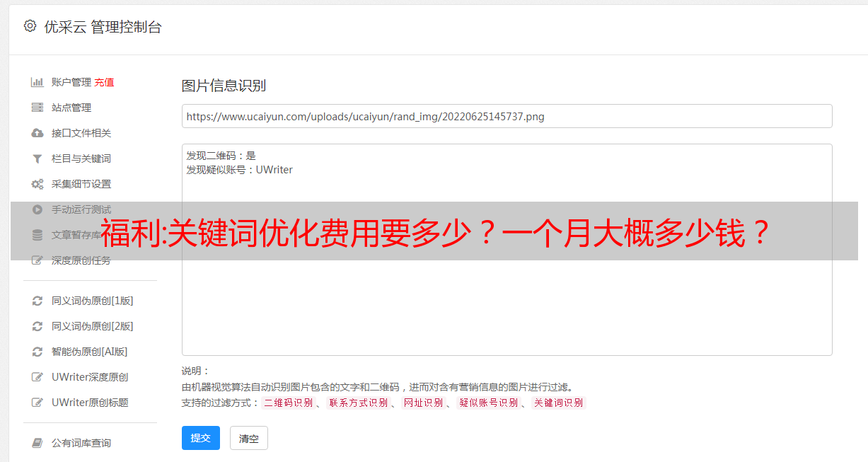Open 账户管理 in the sidebar

(x=71, y=82)
